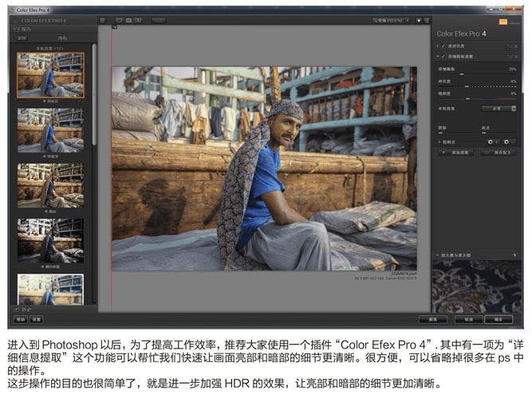
Task: Toggle the right adjustments panel icon
Action: (x=427, y=21)
